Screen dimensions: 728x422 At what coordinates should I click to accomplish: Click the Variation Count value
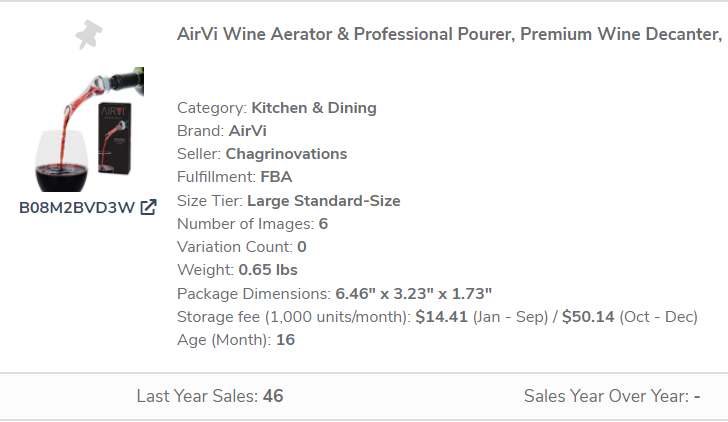pyautogui.click(x=301, y=247)
